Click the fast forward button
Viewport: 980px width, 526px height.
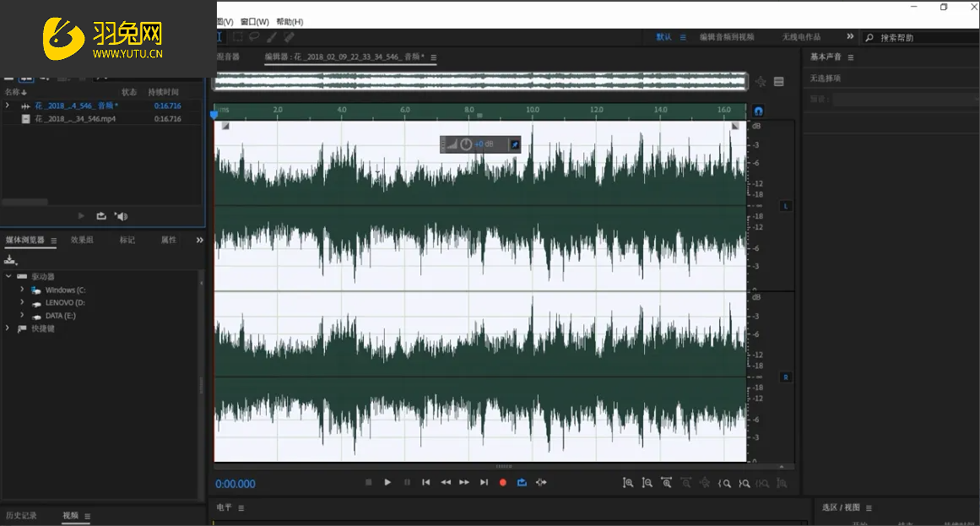coord(464,482)
